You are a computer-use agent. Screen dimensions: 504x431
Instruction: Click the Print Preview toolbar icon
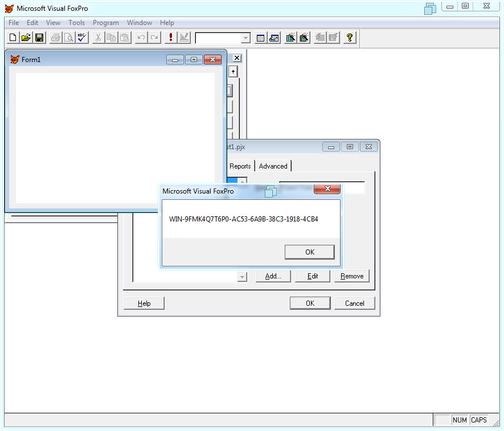point(69,38)
